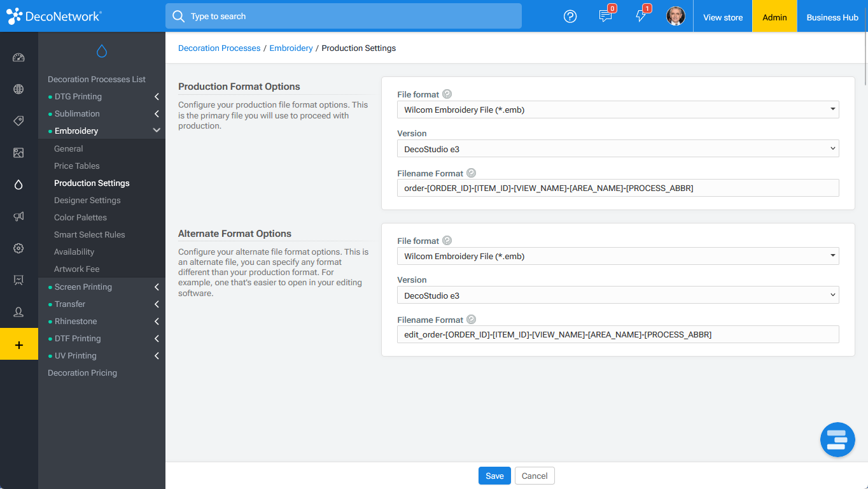Screen dimensions: 868x489
Task: Click the lightning bolt notifications icon
Action: 641,17
